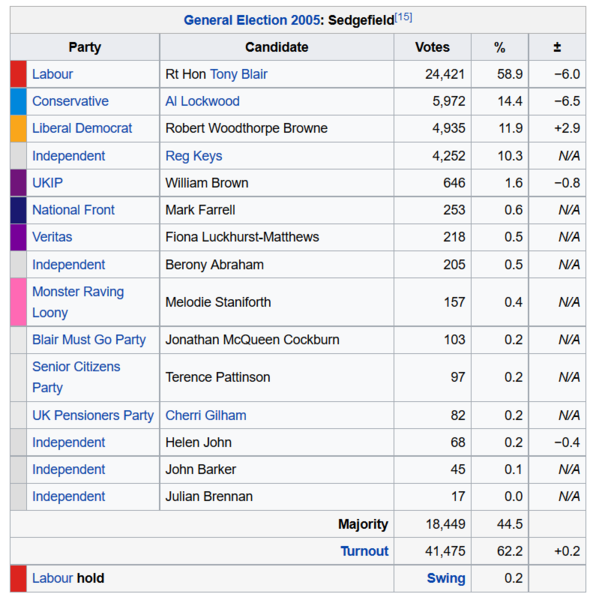This screenshot has width=596, height=600.
Task: Select Fiona Luckhurst-Matthews candidate cell
Action: click(x=277, y=237)
